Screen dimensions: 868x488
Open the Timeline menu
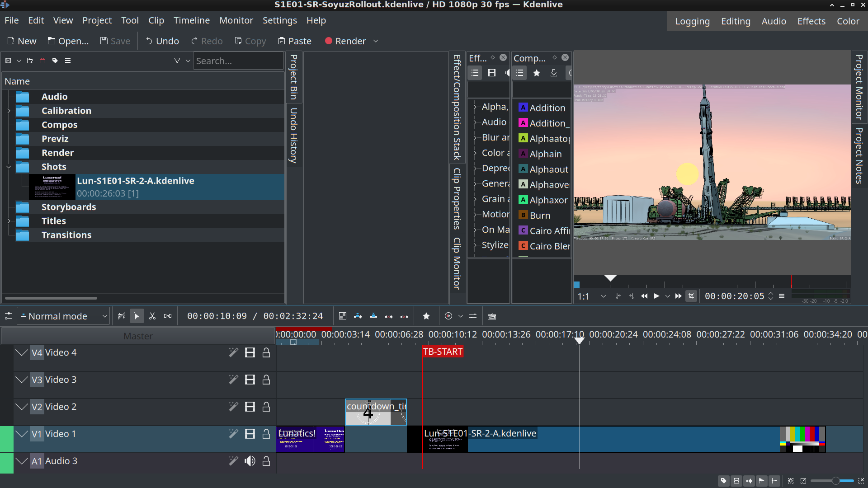click(x=191, y=20)
